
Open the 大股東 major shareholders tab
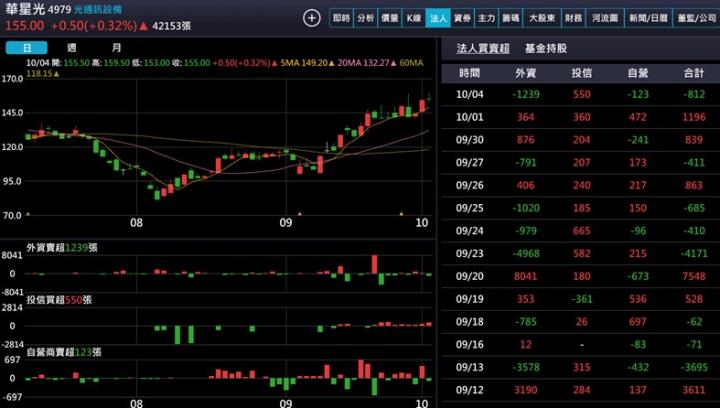pos(540,18)
